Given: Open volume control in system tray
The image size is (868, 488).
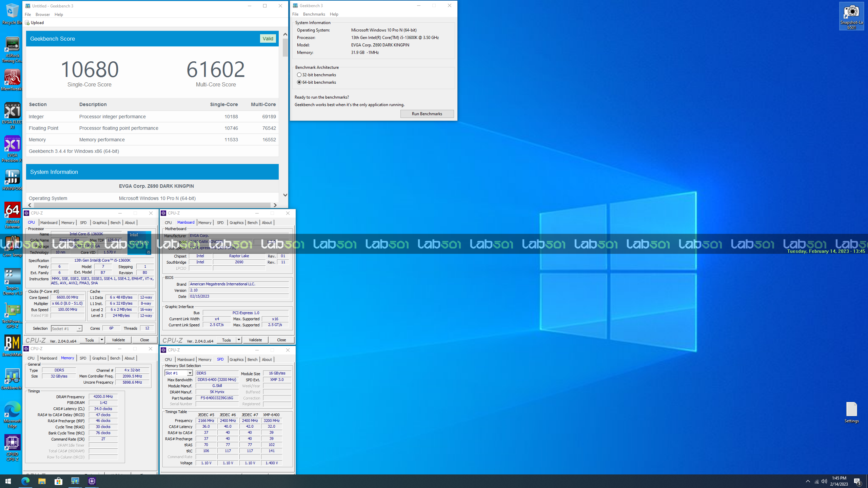Looking at the screenshot, I should coord(824,481).
